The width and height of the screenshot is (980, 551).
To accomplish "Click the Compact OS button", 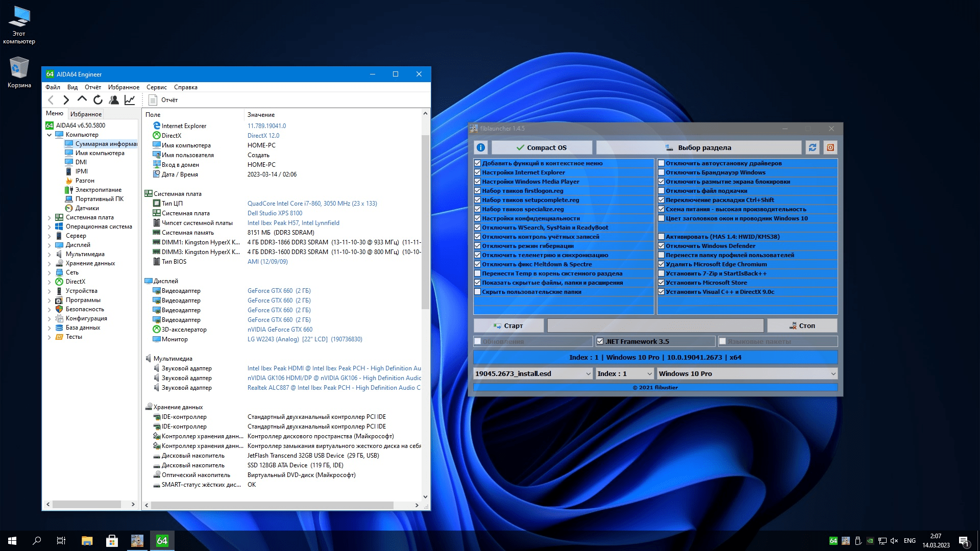I will tap(542, 148).
